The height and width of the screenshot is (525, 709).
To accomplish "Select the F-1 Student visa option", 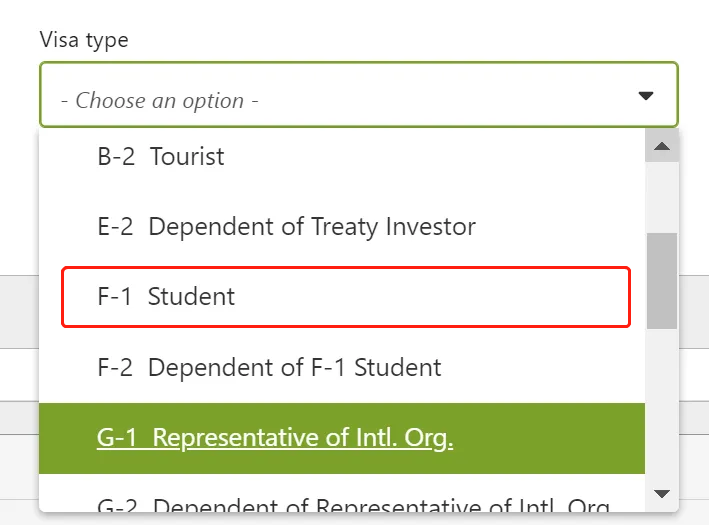I will coord(166,297).
